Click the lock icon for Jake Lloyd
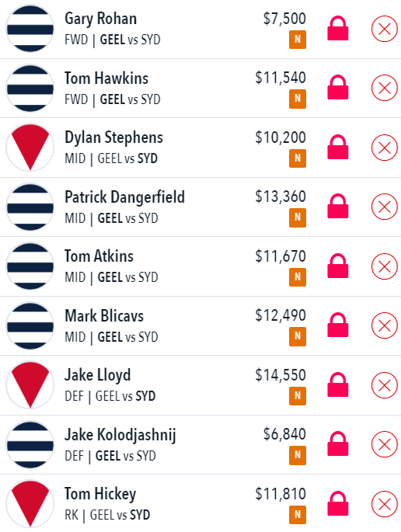Viewport: 401px width, 532px height. 338,384
